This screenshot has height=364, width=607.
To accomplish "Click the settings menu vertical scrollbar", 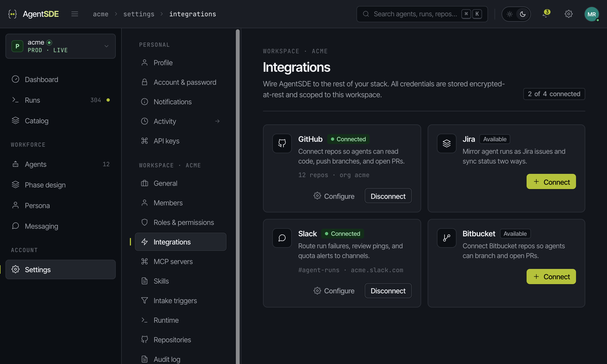I will pyautogui.click(x=238, y=196).
